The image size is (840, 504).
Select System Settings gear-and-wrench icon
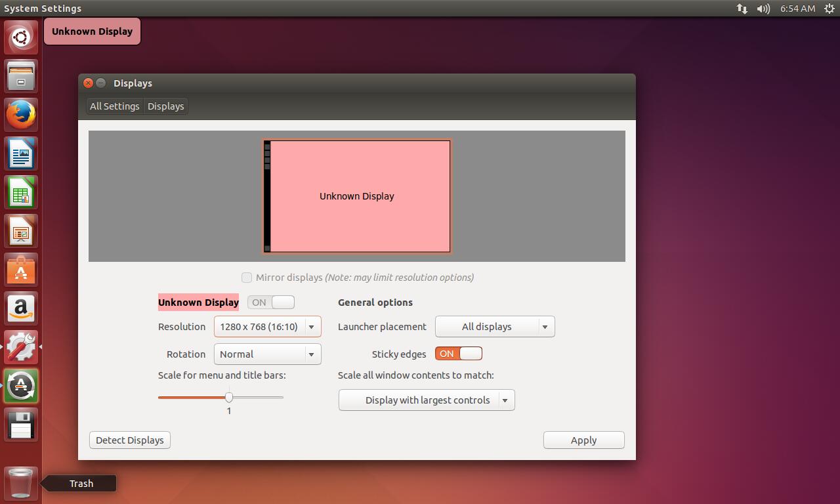(x=21, y=347)
